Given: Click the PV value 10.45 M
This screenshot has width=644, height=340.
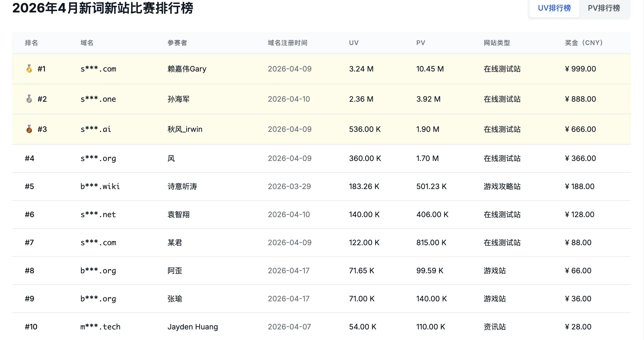Looking at the screenshot, I should (430, 69).
